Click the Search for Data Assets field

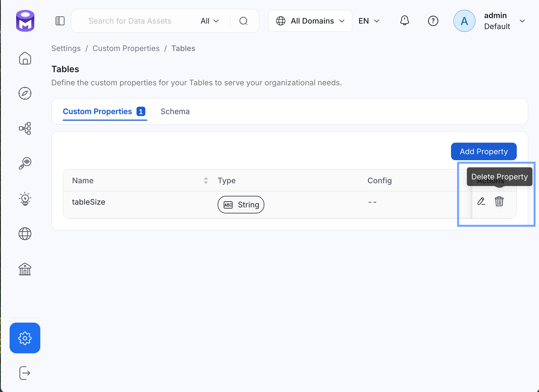130,21
